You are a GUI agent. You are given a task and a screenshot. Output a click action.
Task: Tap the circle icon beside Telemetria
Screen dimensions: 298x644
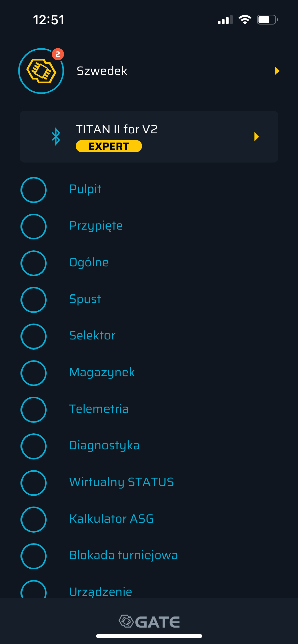pyautogui.click(x=34, y=409)
